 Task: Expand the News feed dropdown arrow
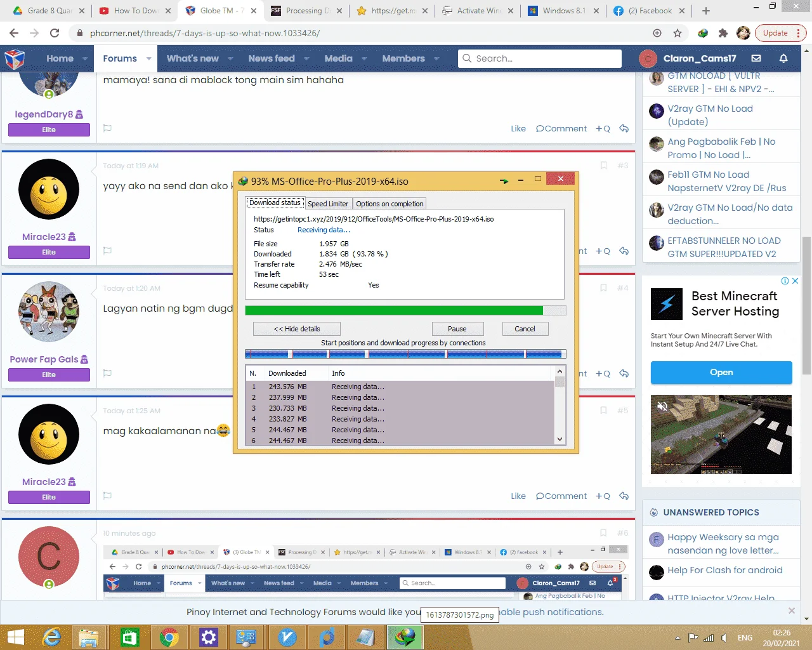tap(306, 58)
